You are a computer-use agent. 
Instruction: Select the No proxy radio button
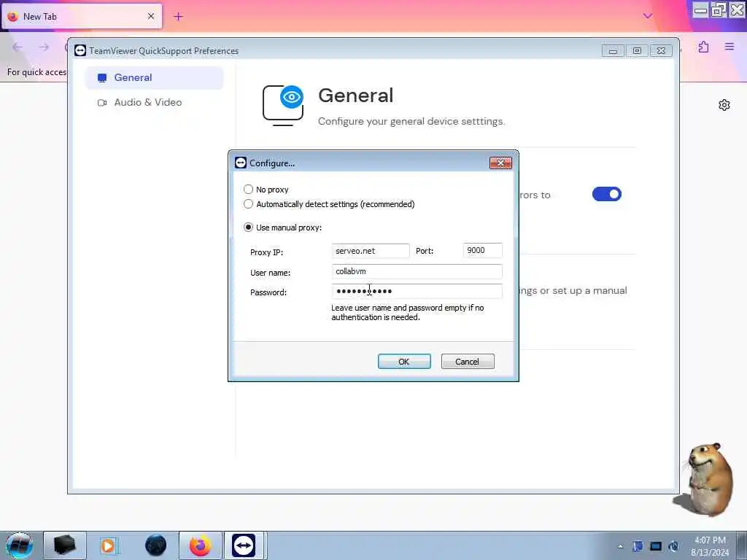pos(248,190)
